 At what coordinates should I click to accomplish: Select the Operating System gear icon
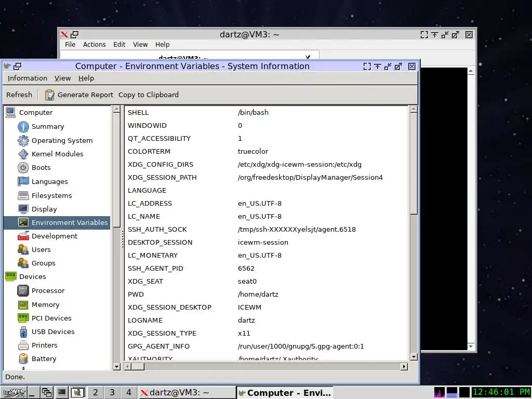23,140
